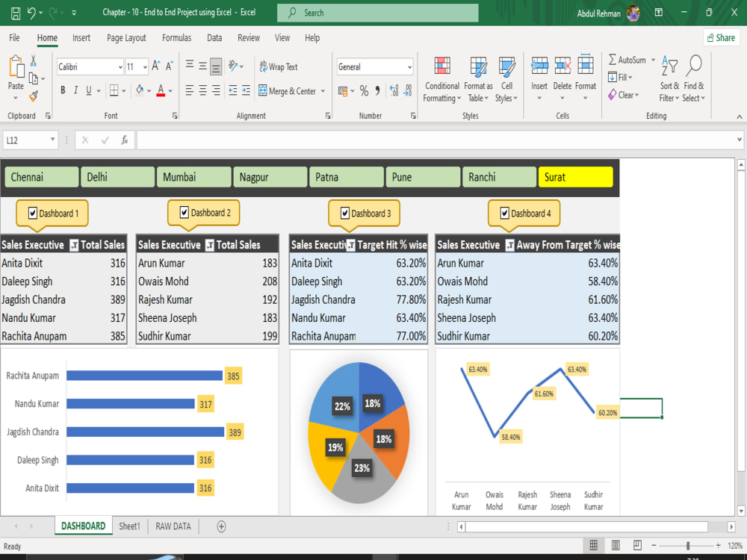Increase font size with larger A icon
Screen dimensions: 747x560
[156, 66]
